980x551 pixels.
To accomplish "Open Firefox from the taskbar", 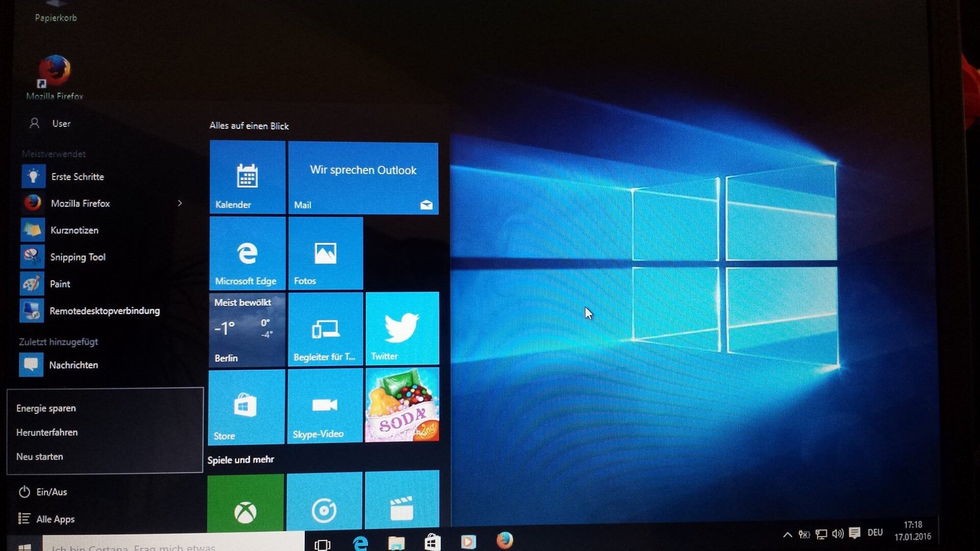I will (504, 540).
